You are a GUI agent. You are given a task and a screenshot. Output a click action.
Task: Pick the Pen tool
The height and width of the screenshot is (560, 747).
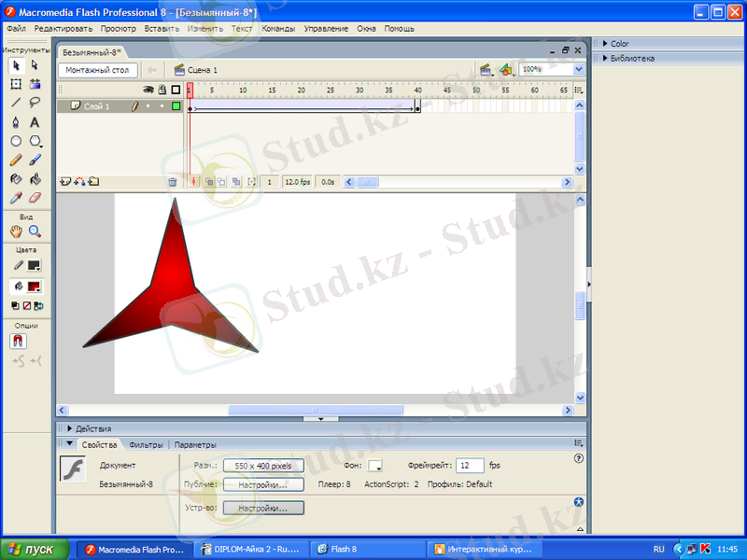tap(16, 122)
